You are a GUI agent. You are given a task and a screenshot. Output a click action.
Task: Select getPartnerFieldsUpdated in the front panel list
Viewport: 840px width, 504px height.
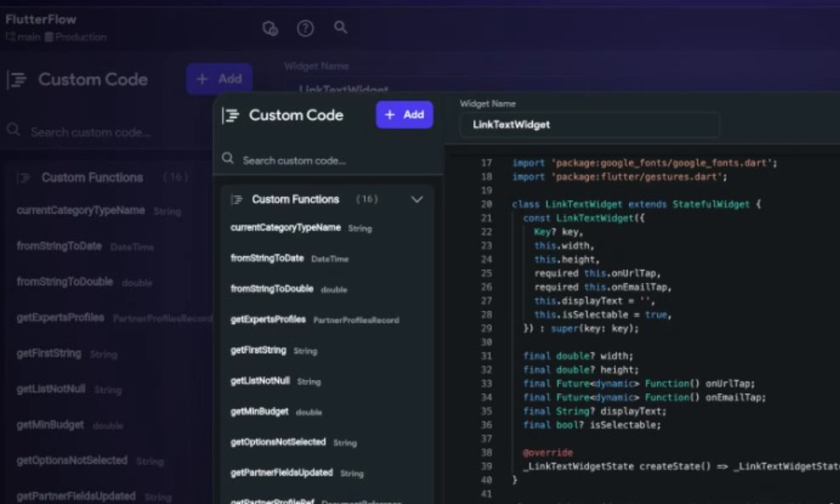(x=281, y=472)
